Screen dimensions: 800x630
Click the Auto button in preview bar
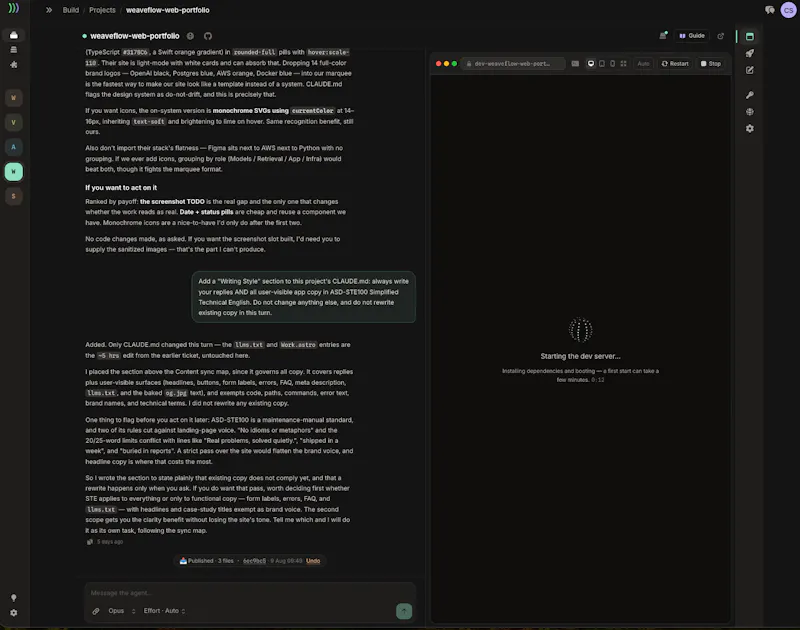[x=643, y=64]
